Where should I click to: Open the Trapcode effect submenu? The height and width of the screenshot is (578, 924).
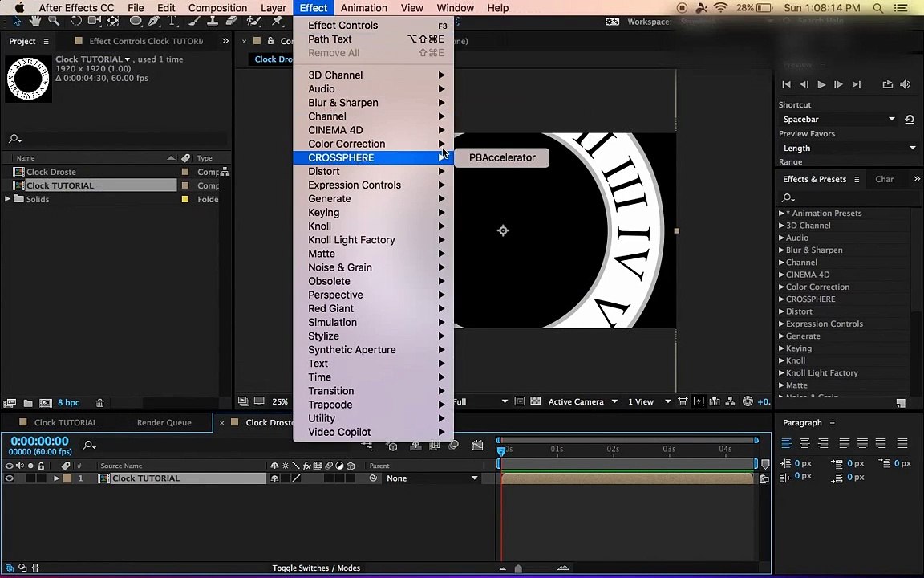[x=374, y=405]
